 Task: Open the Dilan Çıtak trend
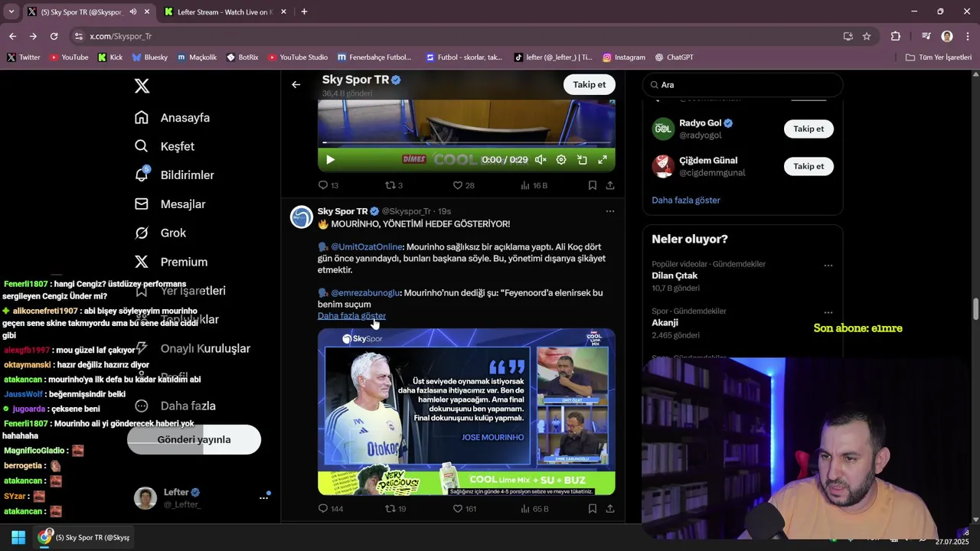click(675, 275)
